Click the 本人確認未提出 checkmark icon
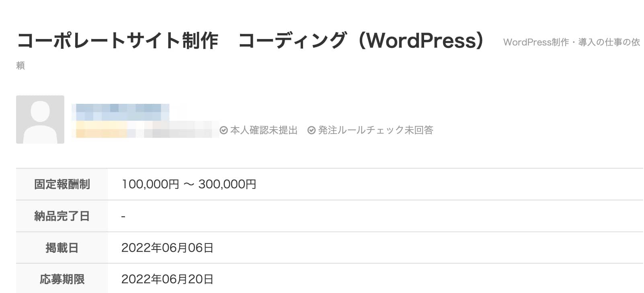Image resolution: width=644 pixels, height=293 pixels. click(x=224, y=130)
